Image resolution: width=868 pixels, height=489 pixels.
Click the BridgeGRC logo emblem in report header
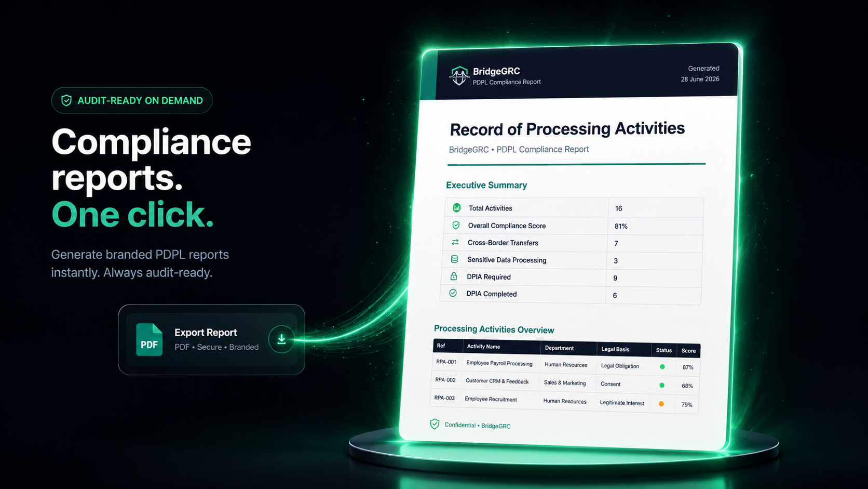point(459,76)
